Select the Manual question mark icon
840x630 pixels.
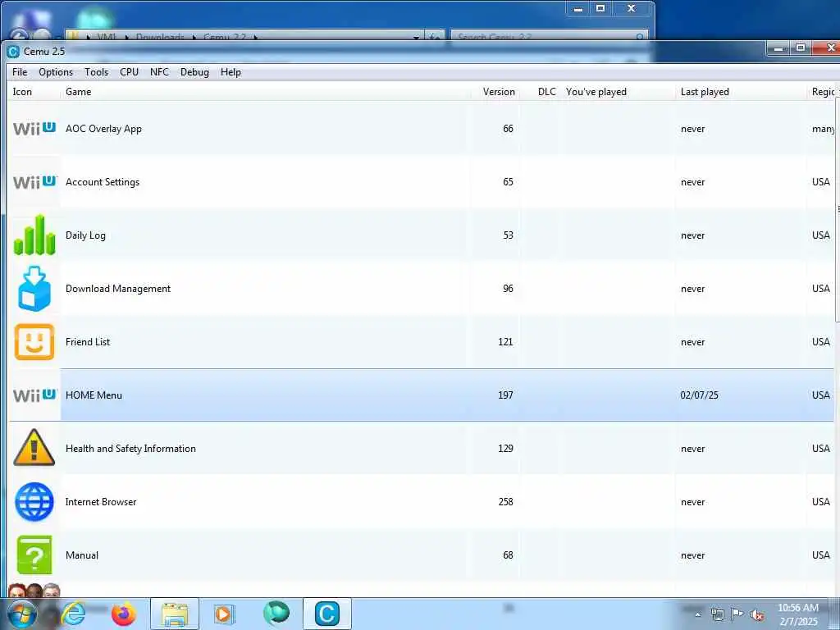coord(34,555)
